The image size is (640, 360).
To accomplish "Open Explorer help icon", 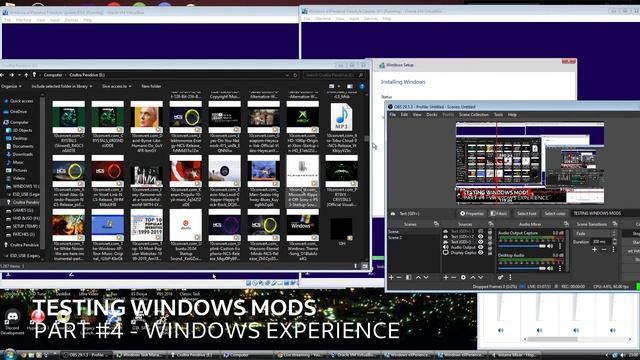I will coord(362,87).
